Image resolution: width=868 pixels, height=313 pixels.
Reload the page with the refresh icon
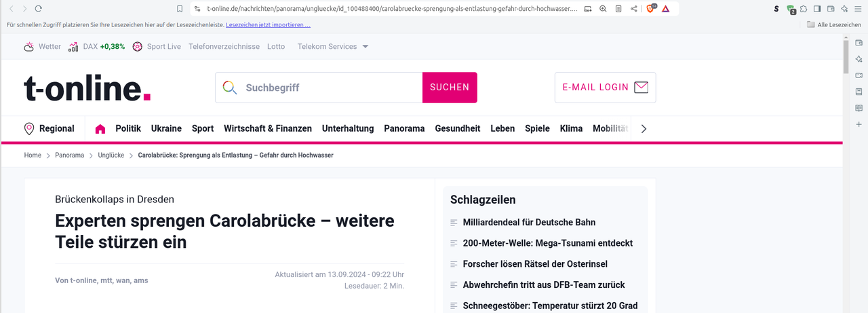point(38,9)
